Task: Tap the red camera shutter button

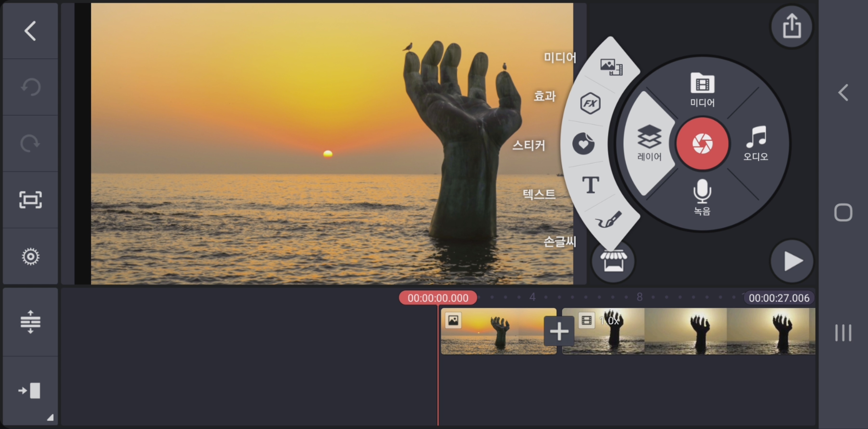Action: coord(702,144)
